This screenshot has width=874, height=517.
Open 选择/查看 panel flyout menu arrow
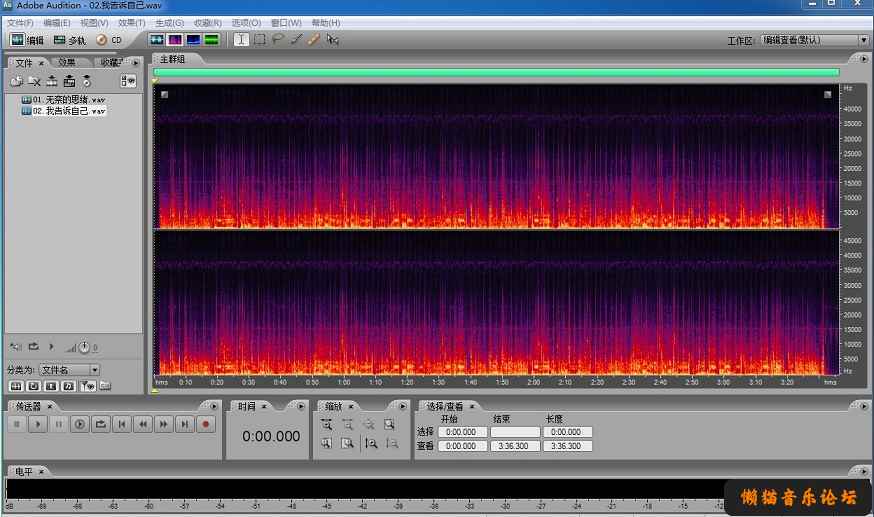[863, 406]
